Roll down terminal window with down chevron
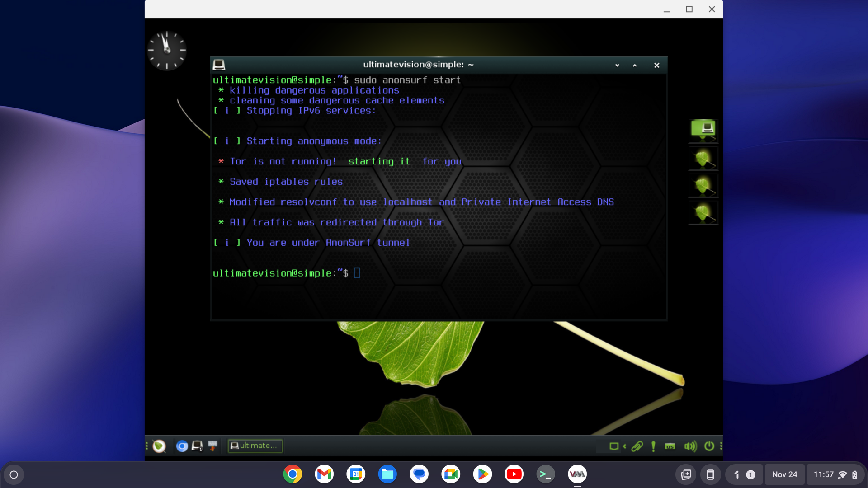 tap(617, 66)
